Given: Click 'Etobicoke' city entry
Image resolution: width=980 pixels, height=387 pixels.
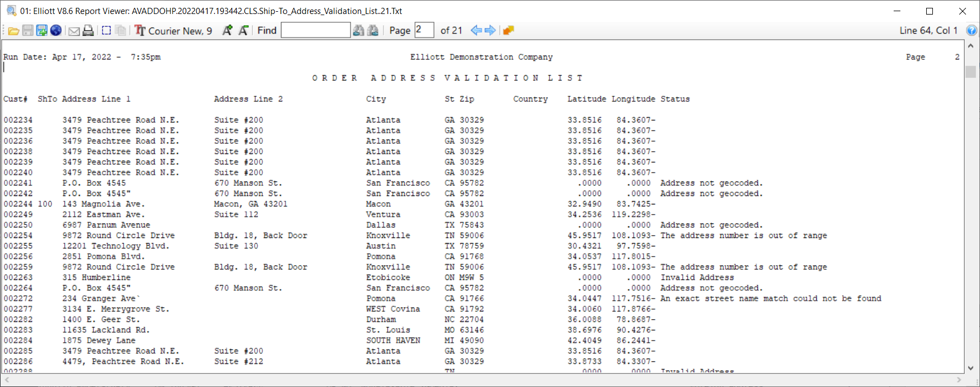Looking at the screenshot, I should pos(388,277).
